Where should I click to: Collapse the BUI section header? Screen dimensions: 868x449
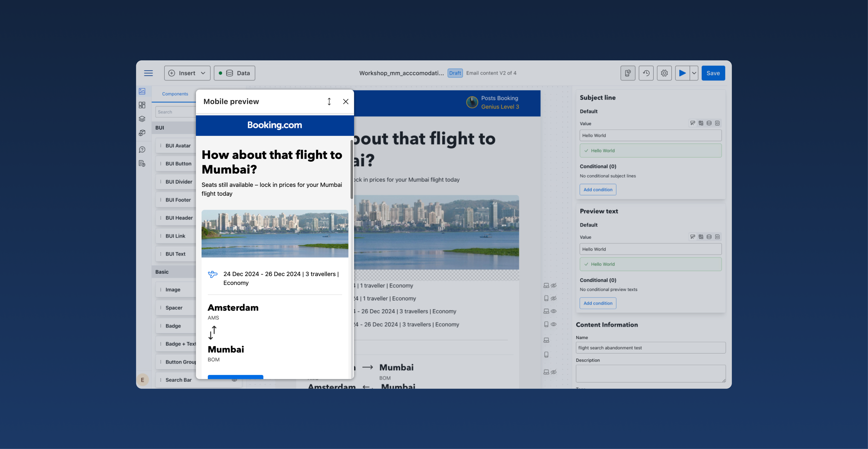[x=174, y=128]
